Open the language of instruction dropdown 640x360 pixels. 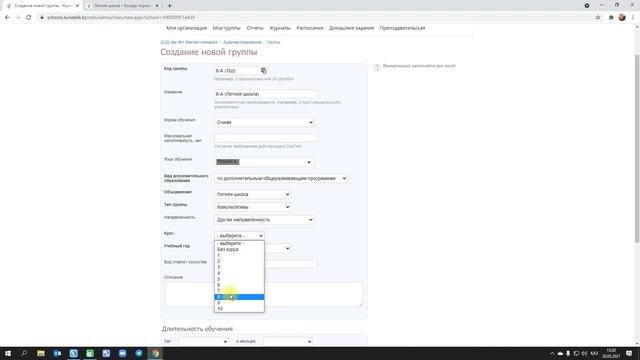(x=264, y=162)
